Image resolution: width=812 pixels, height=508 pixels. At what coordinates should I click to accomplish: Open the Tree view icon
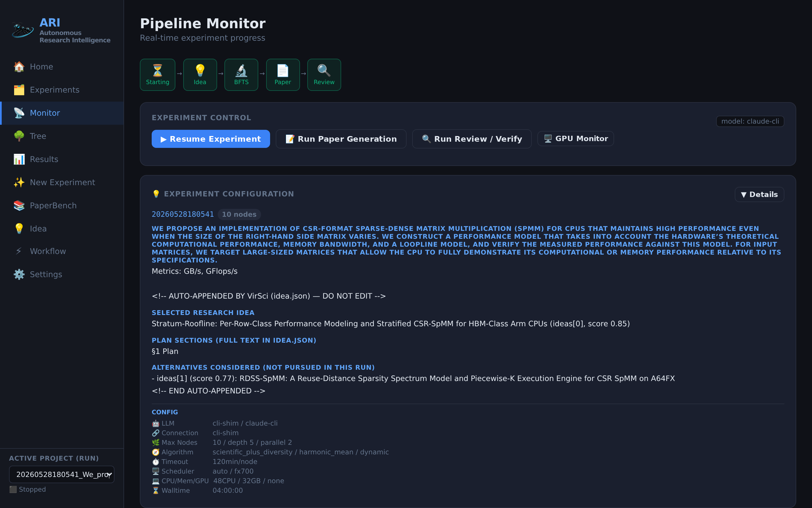19,136
